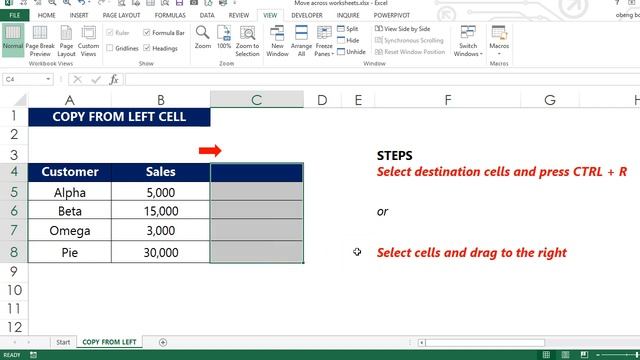Open the Zoom dialog magnifier
640x360 pixels.
pos(202,38)
